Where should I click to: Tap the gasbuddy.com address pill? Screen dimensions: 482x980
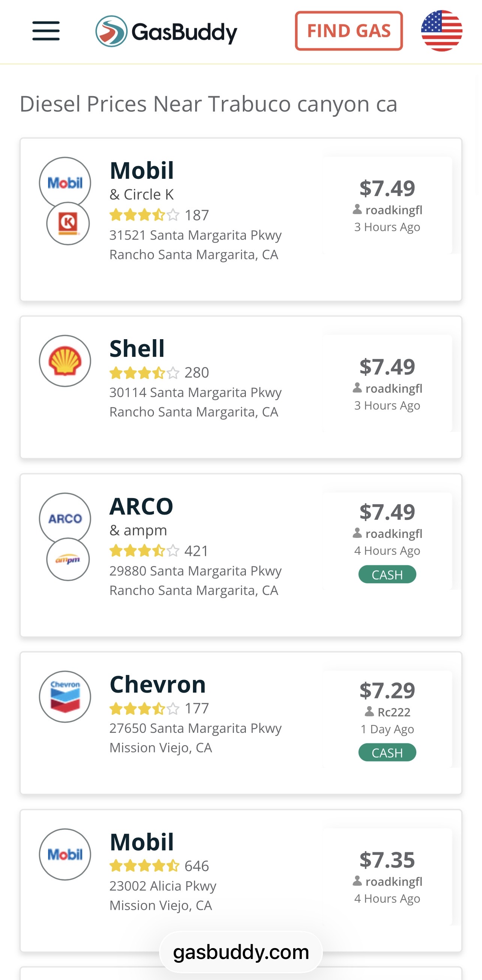pos(241,952)
